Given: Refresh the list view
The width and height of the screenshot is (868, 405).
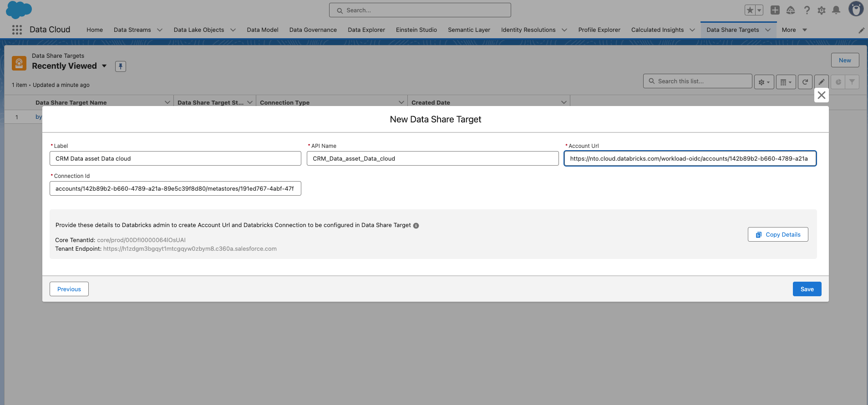Looking at the screenshot, I should [805, 82].
